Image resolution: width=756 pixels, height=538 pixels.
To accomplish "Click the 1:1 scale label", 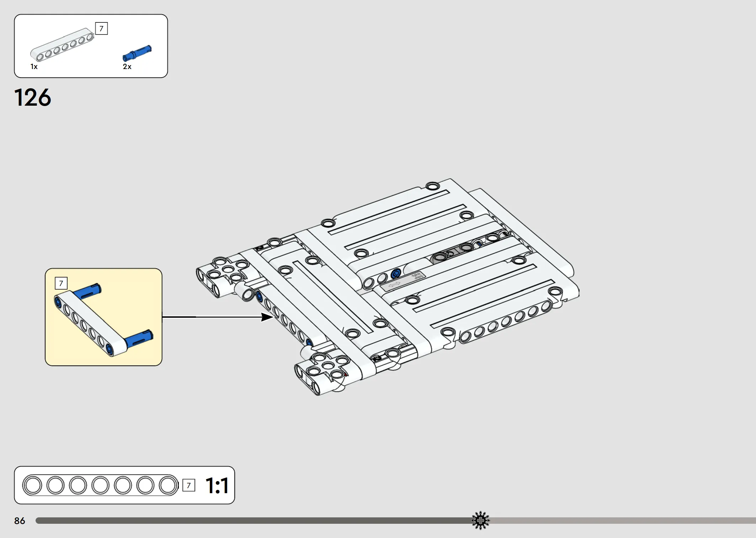I will point(217,486).
